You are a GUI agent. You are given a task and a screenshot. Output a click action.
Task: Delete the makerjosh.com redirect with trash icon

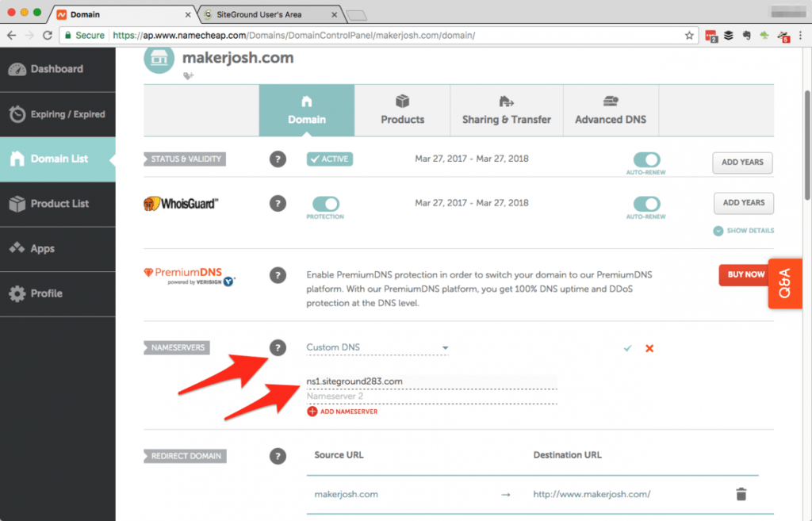click(741, 494)
